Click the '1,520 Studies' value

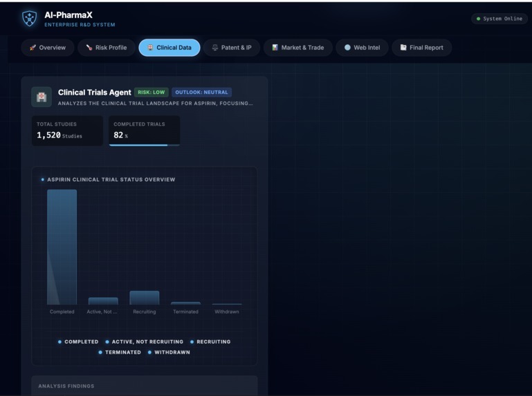point(59,135)
